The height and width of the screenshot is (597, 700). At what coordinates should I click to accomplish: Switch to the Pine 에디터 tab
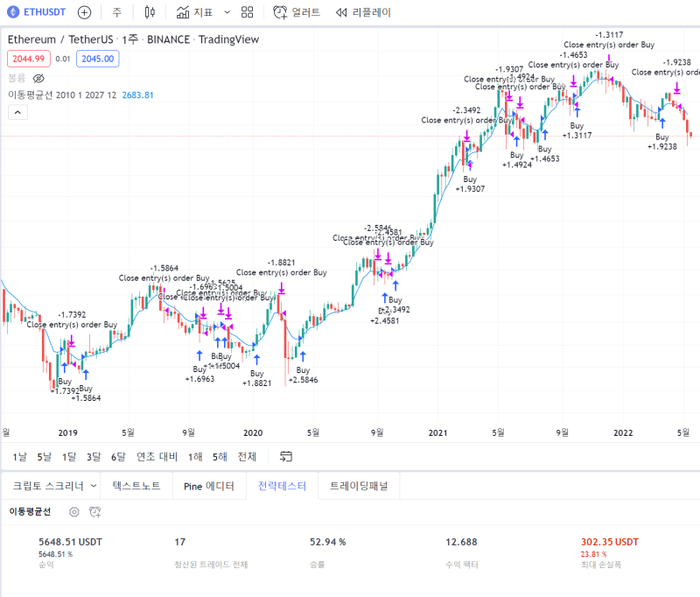tap(209, 486)
